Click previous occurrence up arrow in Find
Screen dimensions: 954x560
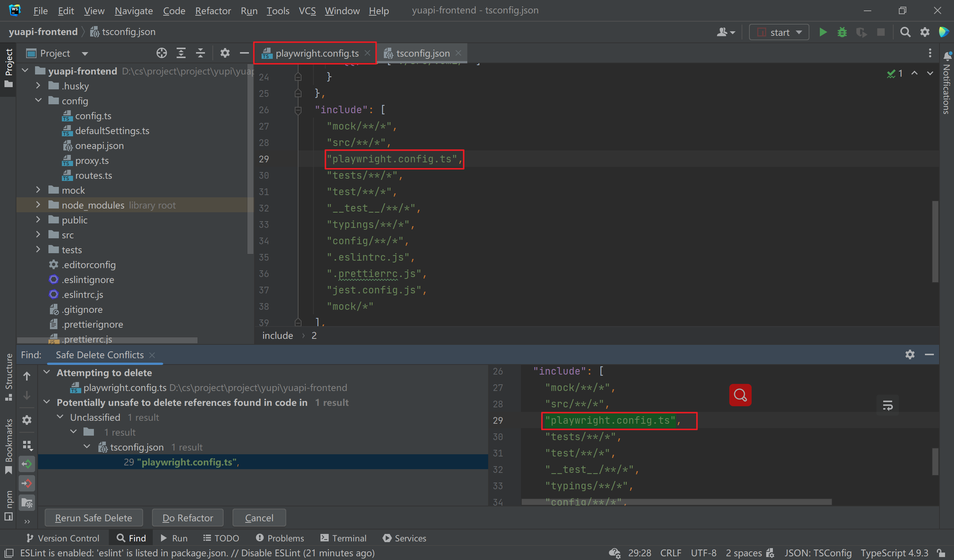pos(27,376)
